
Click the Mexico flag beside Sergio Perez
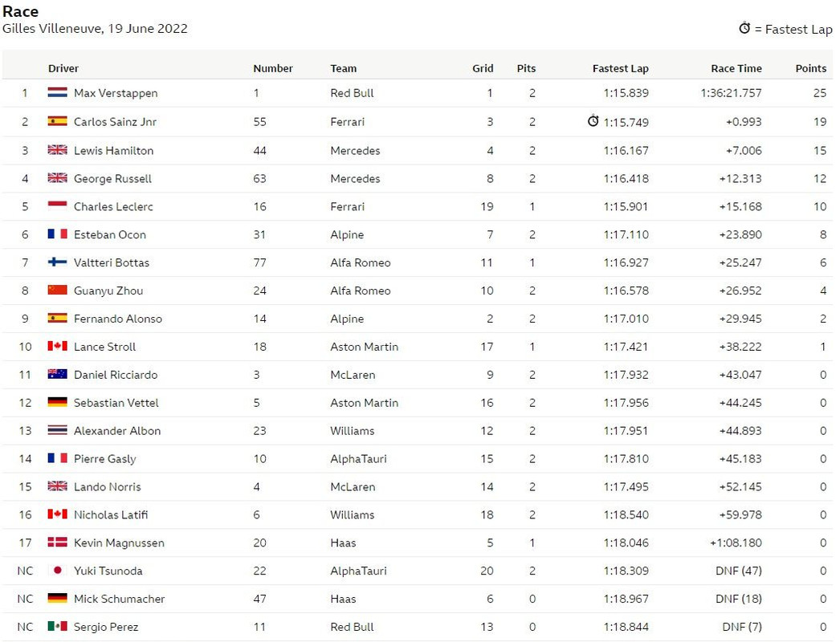point(57,627)
